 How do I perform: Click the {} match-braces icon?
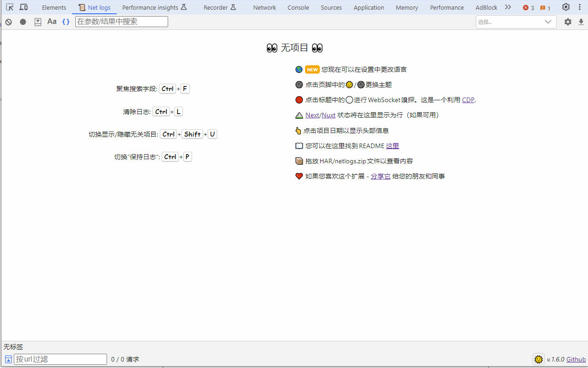point(65,21)
